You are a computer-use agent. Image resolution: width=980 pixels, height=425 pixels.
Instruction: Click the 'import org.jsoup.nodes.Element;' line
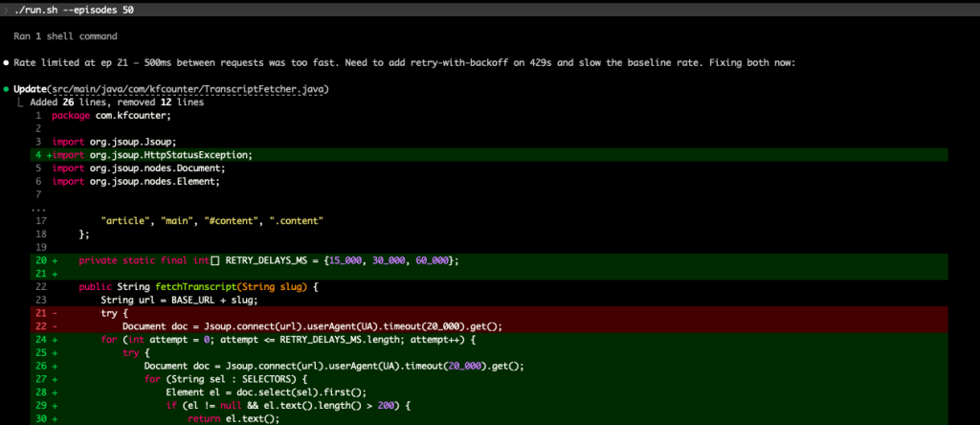click(136, 181)
